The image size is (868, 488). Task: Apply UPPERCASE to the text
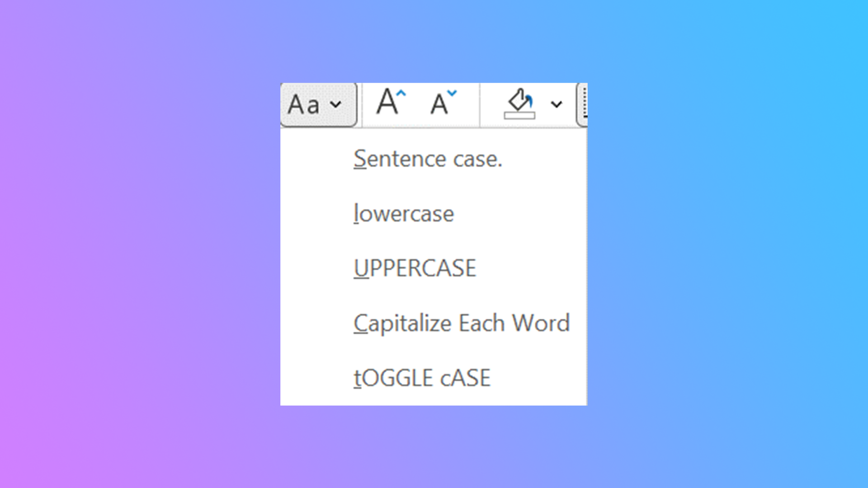pos(415,268)
